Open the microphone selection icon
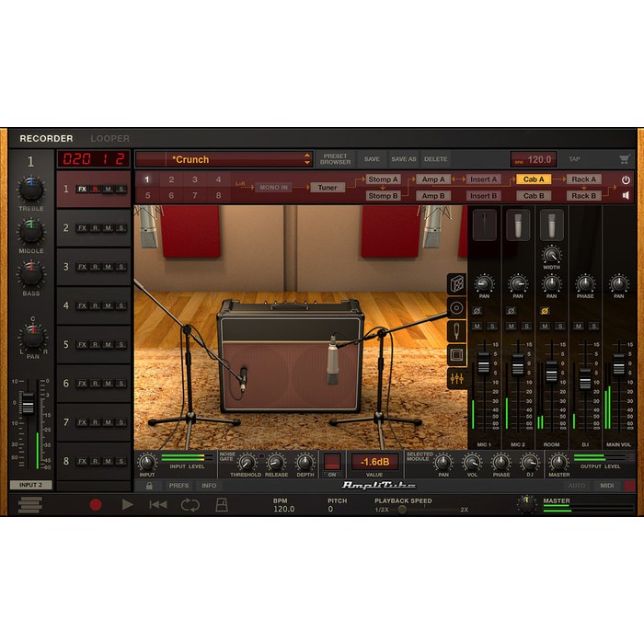644x644 pixels. (456, 331)
